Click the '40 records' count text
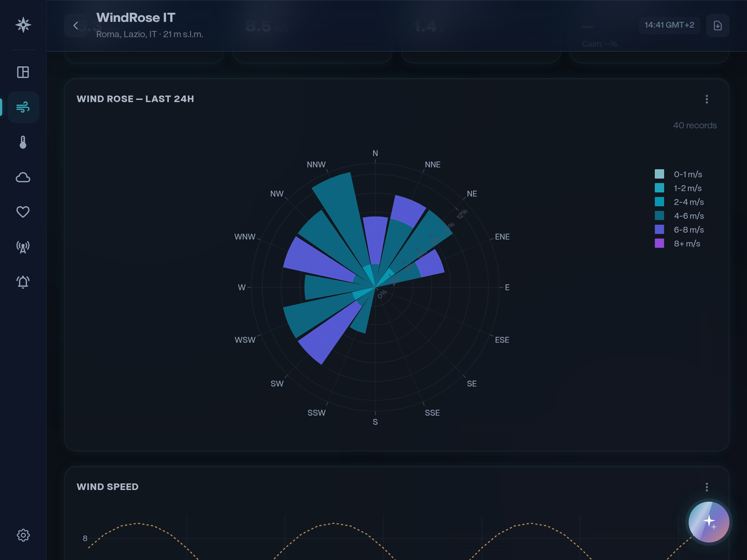747x560 pixels. 695,125
